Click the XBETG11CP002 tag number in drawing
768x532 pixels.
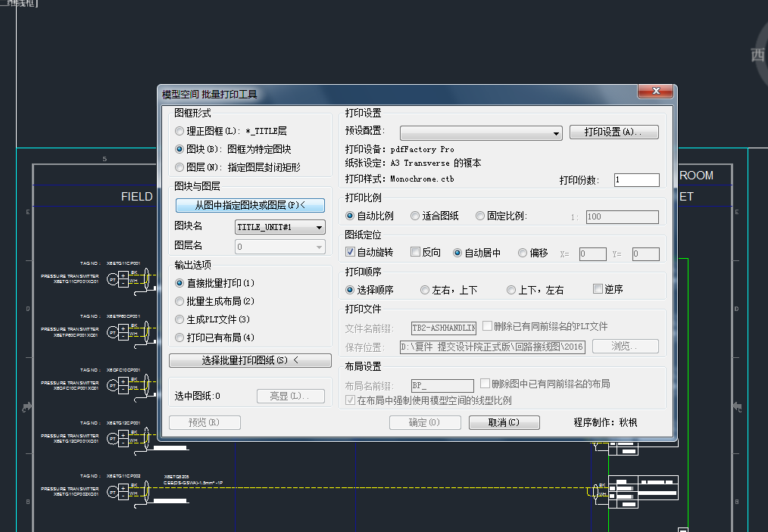click(x=123, y=476)
